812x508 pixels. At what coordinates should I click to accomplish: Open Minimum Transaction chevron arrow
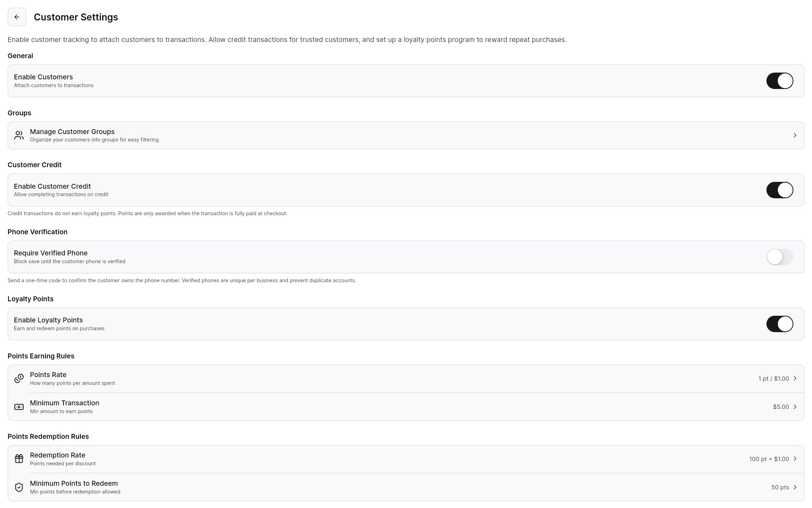[x=795, y=407]
